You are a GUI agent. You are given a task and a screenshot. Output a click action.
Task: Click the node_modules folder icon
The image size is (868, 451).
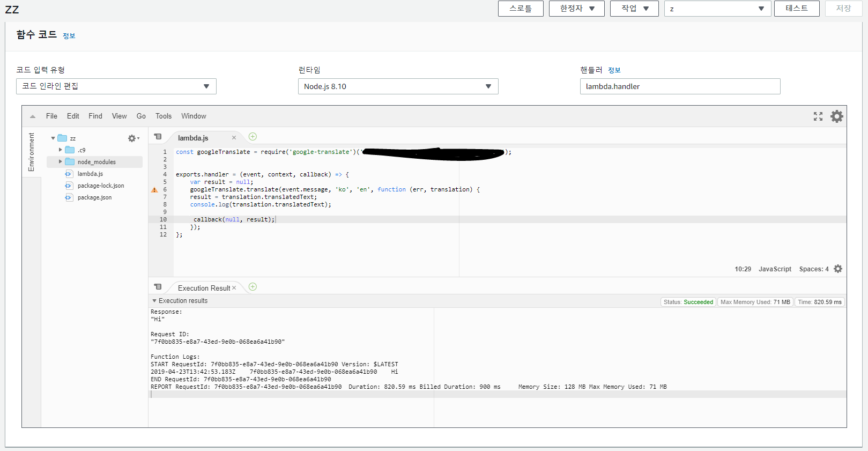click(70, 161)
